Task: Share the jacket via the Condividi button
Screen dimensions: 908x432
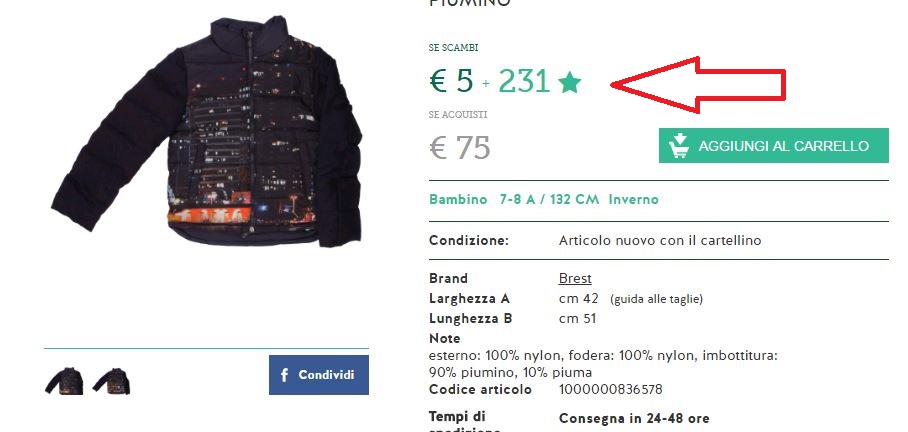Action: coord(318,375)
